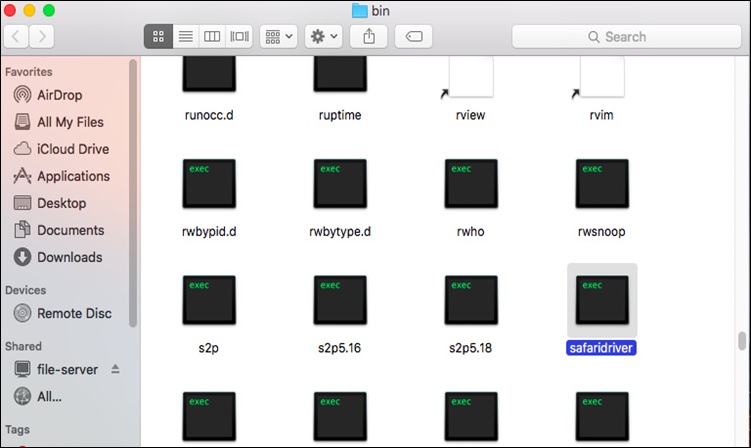Screen dimensions: 751x448
Task: Open iCloud Drive in sidebar
Action: (x=61, y=149)
